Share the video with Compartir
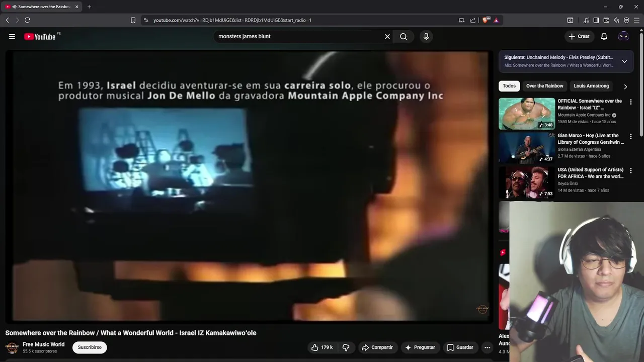The width and height of the screenshot is (644, 362). (x=377, y=347)
